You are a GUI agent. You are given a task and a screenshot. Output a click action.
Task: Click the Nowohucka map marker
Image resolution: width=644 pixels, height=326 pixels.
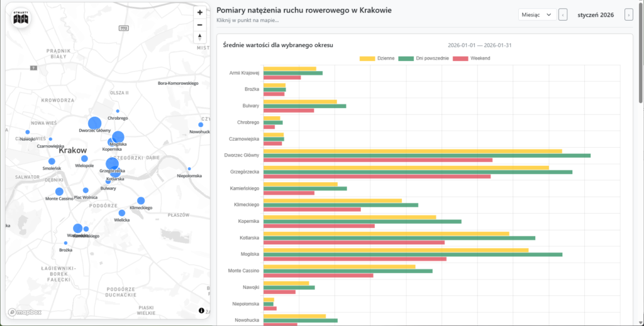[201, 125]
